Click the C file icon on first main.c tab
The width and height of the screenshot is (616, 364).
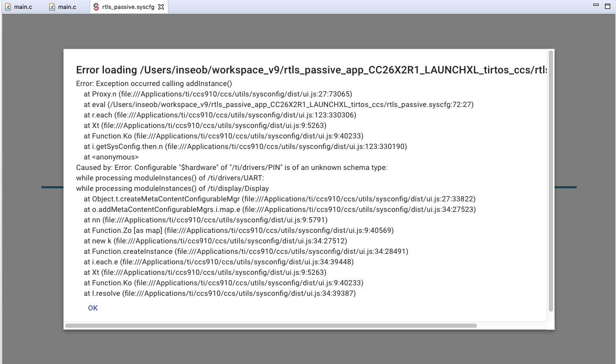coord(8,7)
